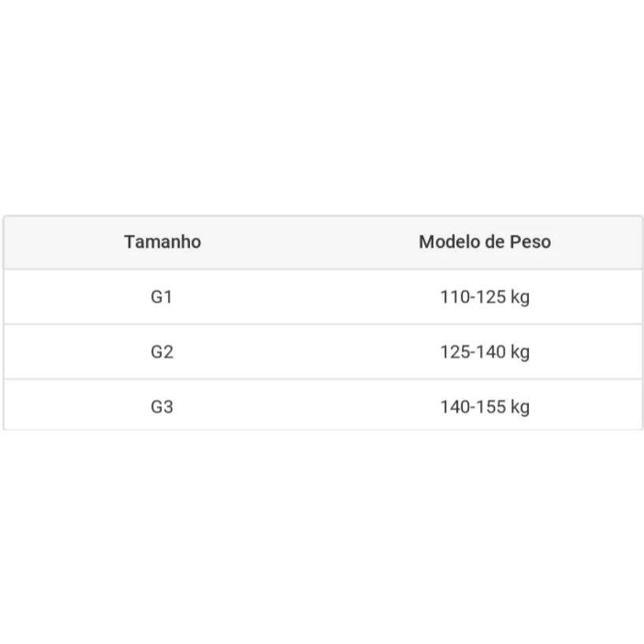Click the kg unit in the G2 row
The image size is (644, 644).
(x=519, y=352)
